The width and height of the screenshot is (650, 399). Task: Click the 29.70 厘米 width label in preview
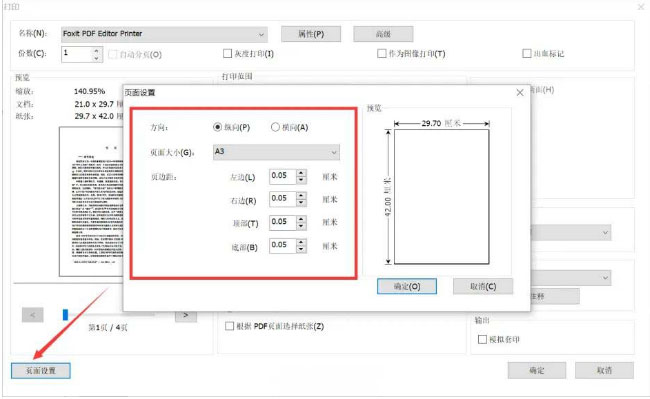click(x=441, y=123)
